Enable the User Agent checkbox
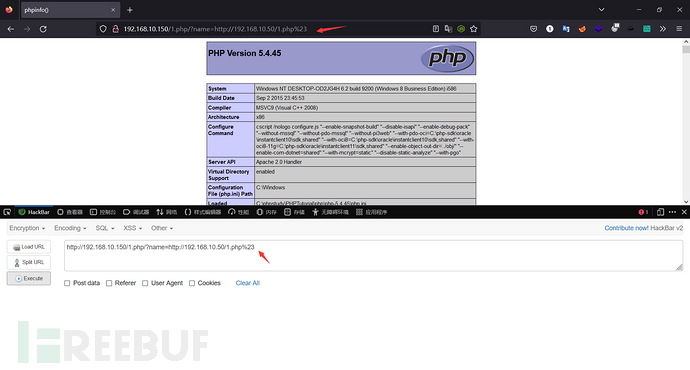This screenshot has width=690, height=370. [x=145, y=283]
